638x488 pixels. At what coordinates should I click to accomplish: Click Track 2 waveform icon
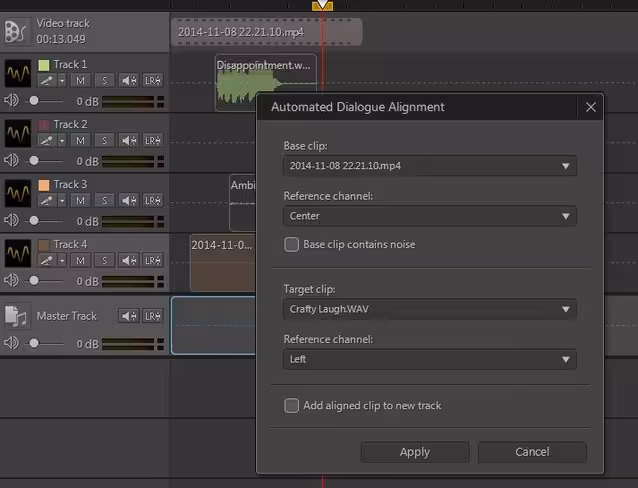17,133
